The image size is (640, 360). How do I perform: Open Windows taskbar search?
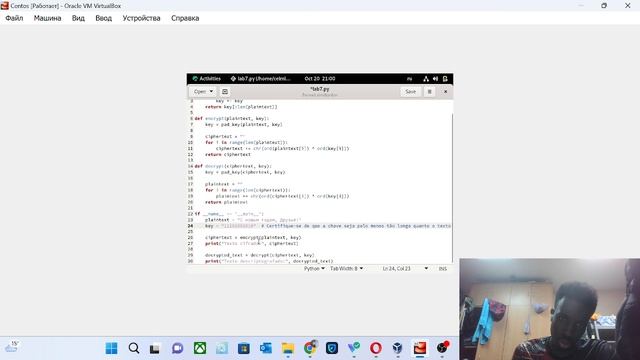[133, 348]
